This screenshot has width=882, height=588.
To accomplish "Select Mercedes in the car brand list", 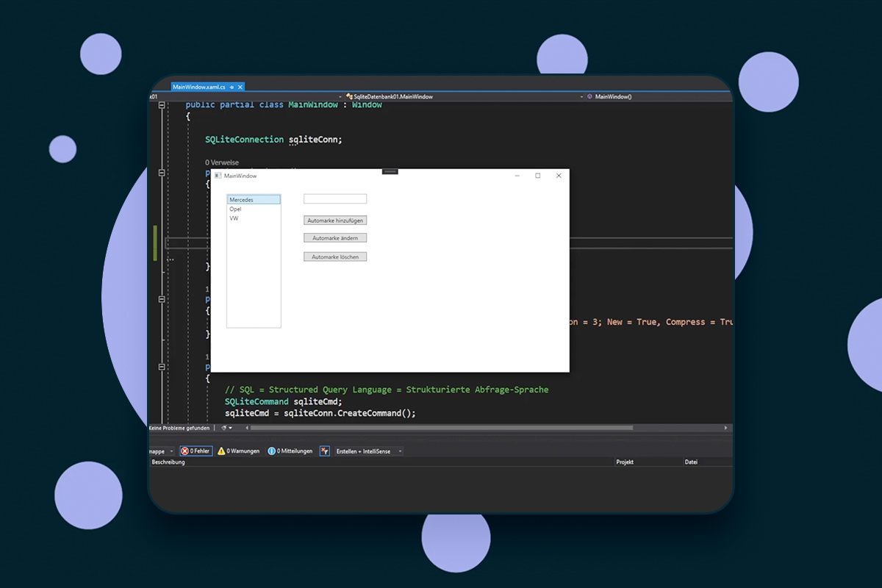I will [x=254, y=200].
